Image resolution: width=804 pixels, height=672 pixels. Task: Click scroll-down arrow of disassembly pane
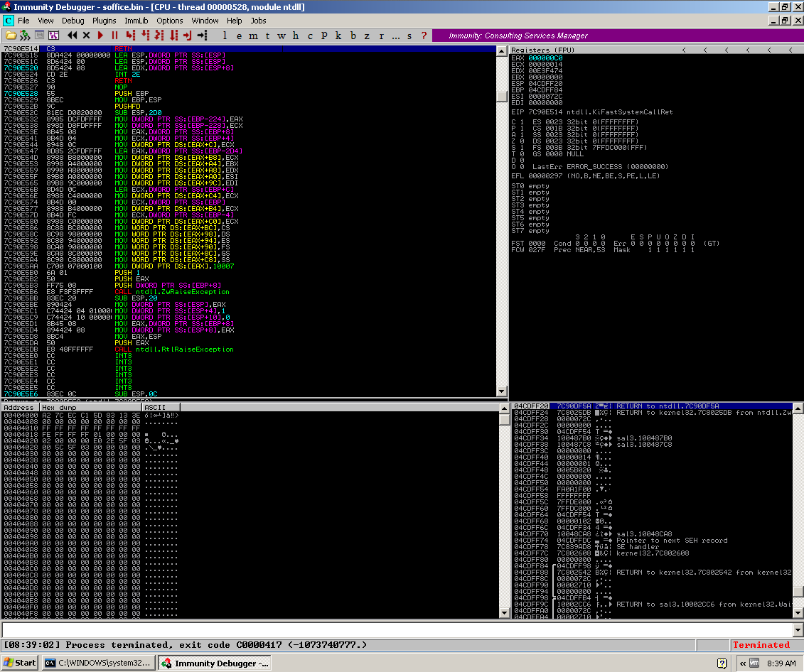pyautogui.click(x=502, y=392)
